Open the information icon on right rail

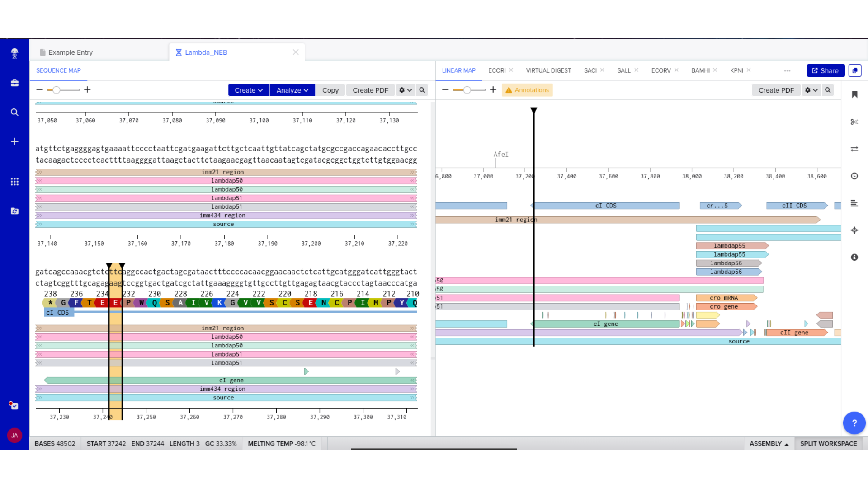pos(854,257)
